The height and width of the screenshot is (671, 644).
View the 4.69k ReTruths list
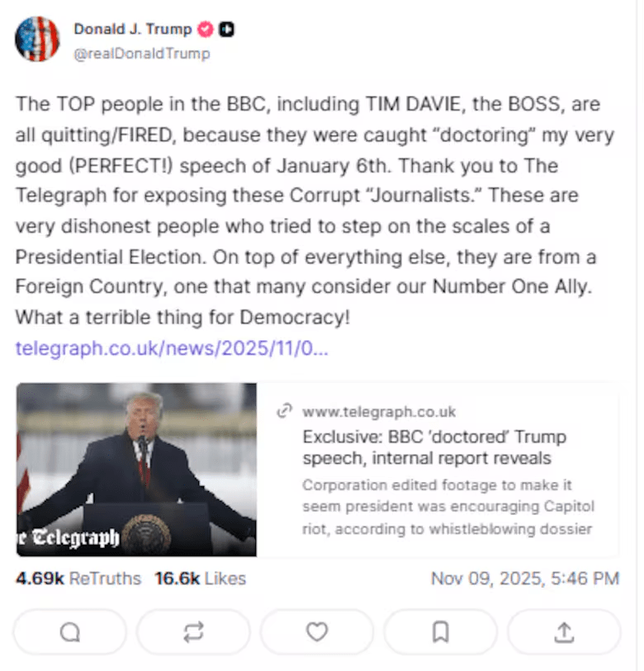point(78,579)
